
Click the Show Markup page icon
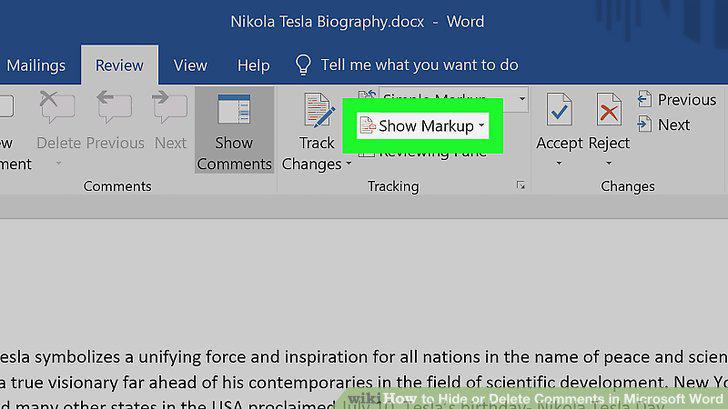click(367, 126)
